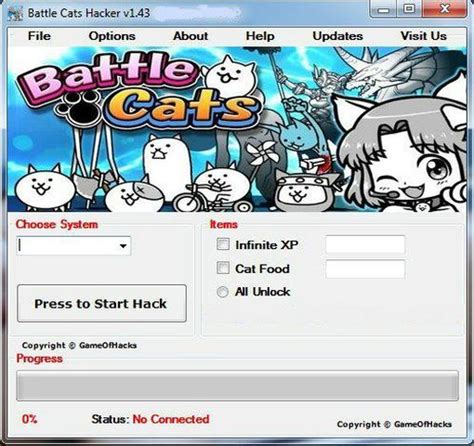Minimize the Battle Cats Hacker window
Screen dimensions: 474x446
(383, 10)
